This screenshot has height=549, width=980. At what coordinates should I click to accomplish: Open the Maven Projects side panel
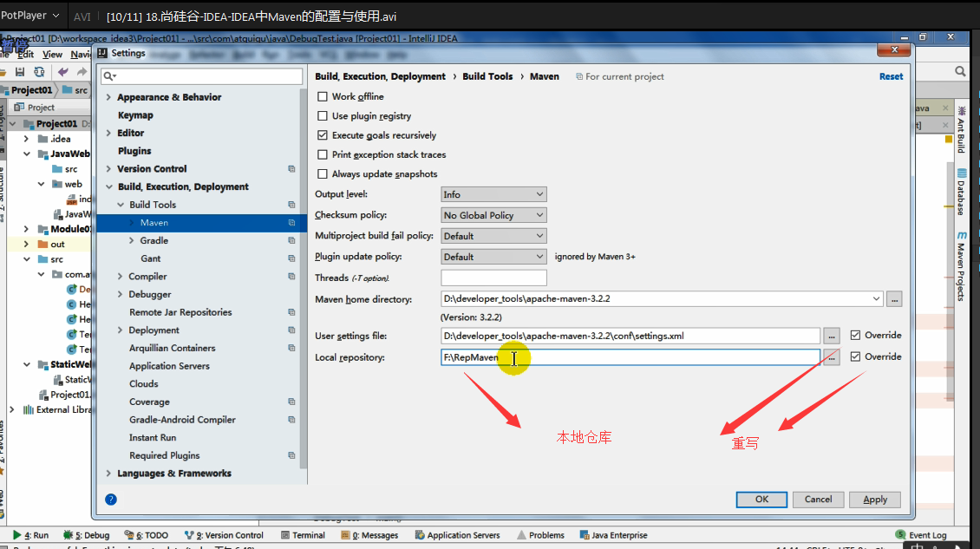pos(961,266)
